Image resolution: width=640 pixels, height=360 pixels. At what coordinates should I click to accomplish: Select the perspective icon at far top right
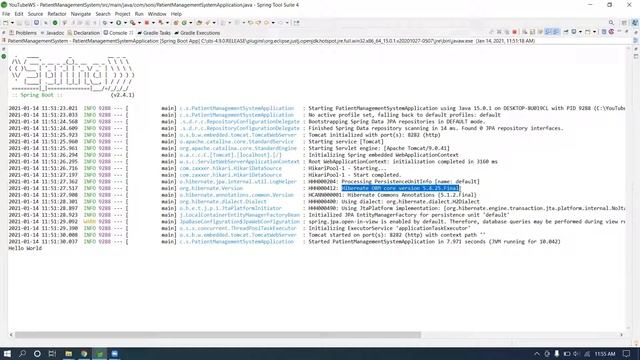point(635,23)
